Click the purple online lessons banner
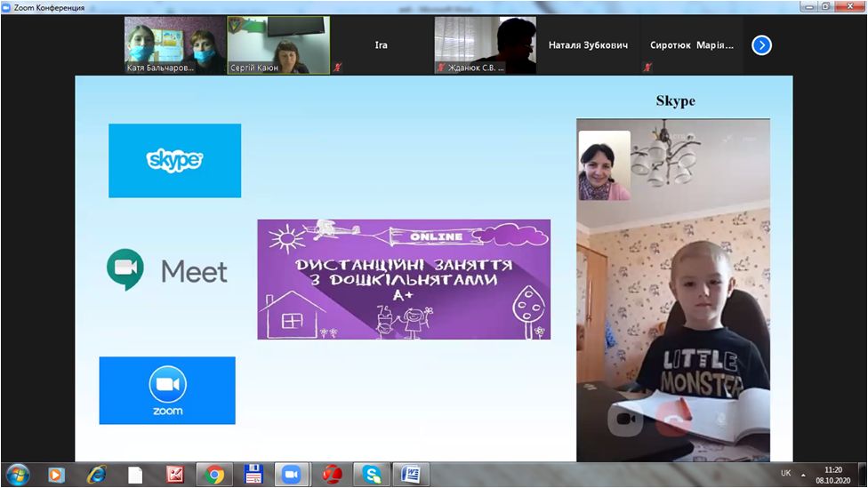 tap(404, 279)
